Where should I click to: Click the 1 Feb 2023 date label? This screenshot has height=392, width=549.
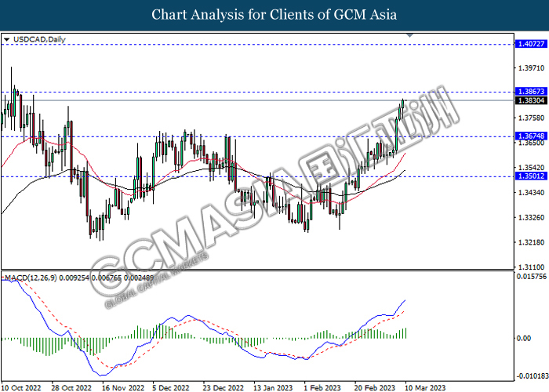(x=322, y=388)
